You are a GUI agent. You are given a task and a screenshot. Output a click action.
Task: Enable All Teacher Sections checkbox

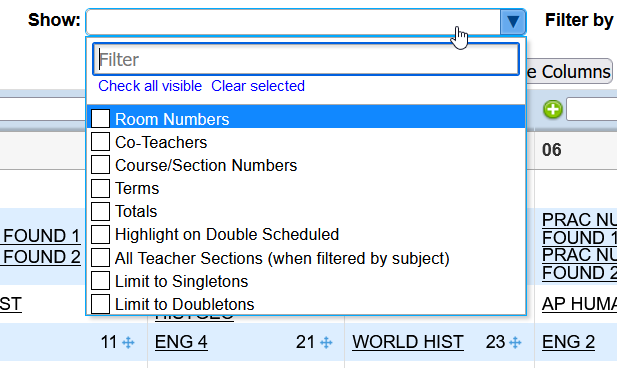tap(100, 258)
